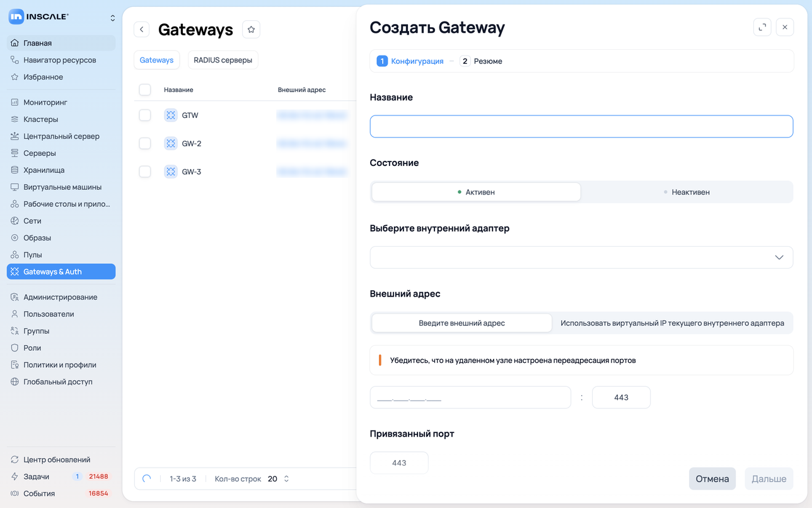Screen dimensions: 812x508
Task: Click the INSCALE logo icon
Action: pyautogui.click(x=16, y=17)
